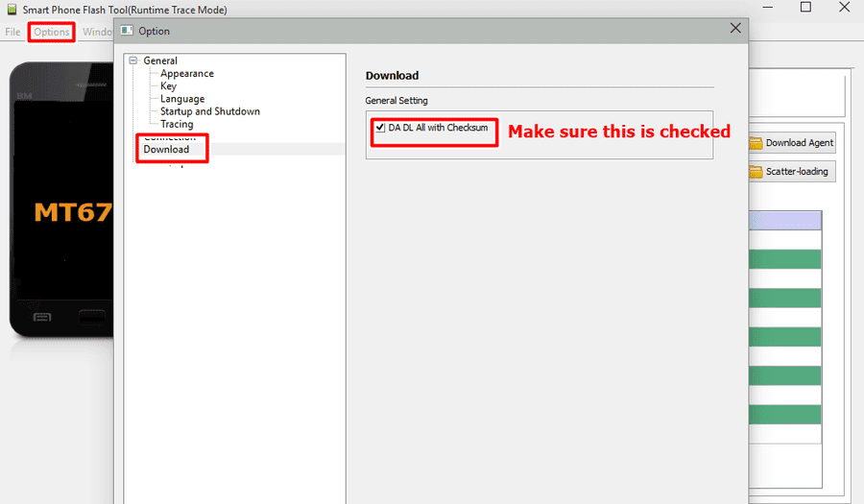864x504 pixels.
Task: Click the Scatter-loading folder icon
Action: 756,172
